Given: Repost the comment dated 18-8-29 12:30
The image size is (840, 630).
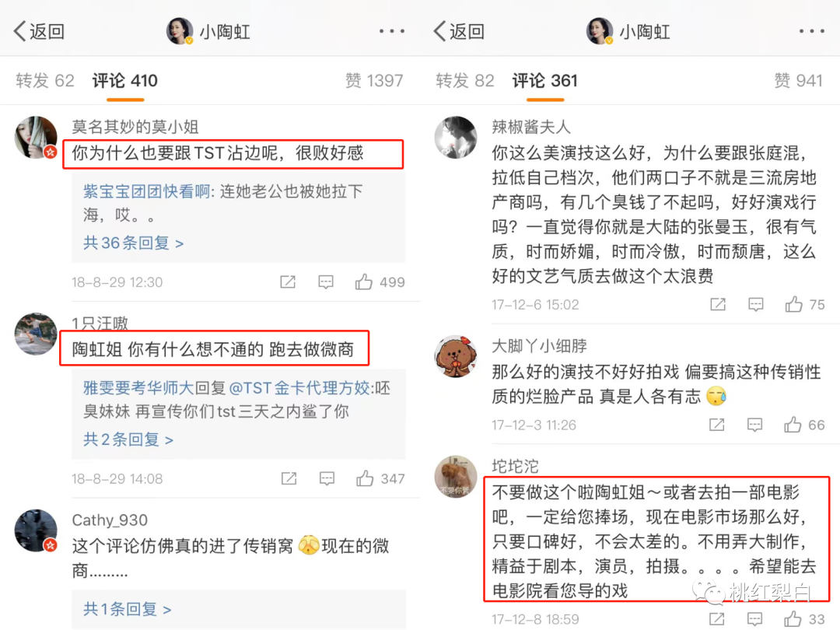Looking at the screenshot, I should coord(288,282).
